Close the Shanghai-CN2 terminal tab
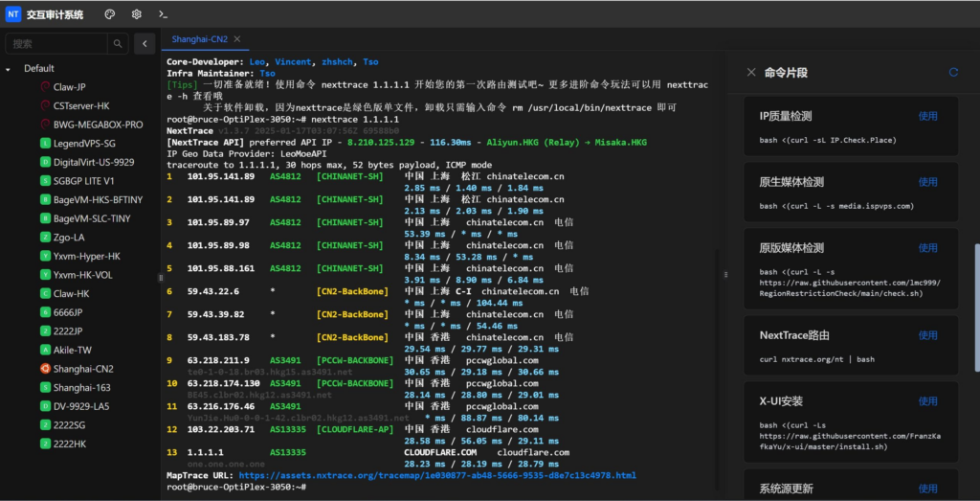980x501 pixels. [237, 39]
